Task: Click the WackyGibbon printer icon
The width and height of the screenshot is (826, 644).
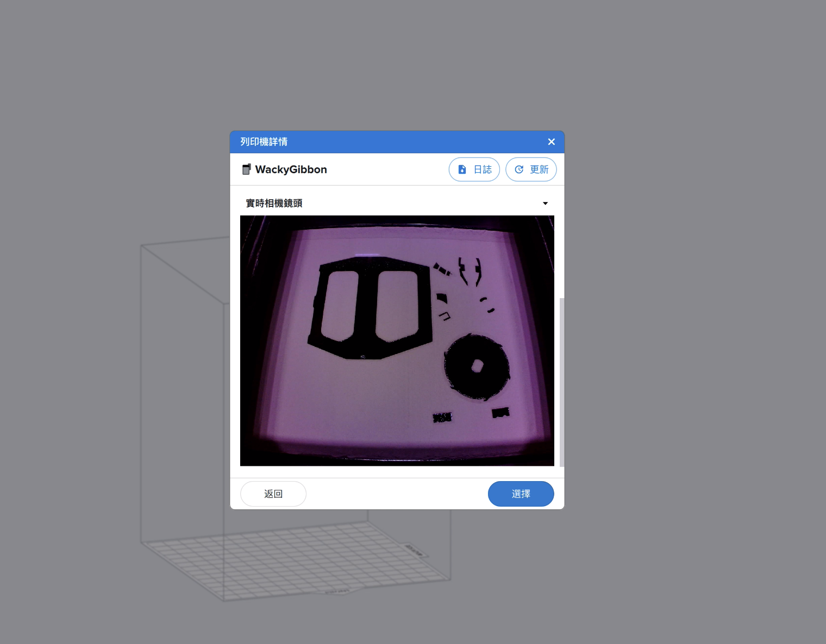Action: click(x=247, y=169)
